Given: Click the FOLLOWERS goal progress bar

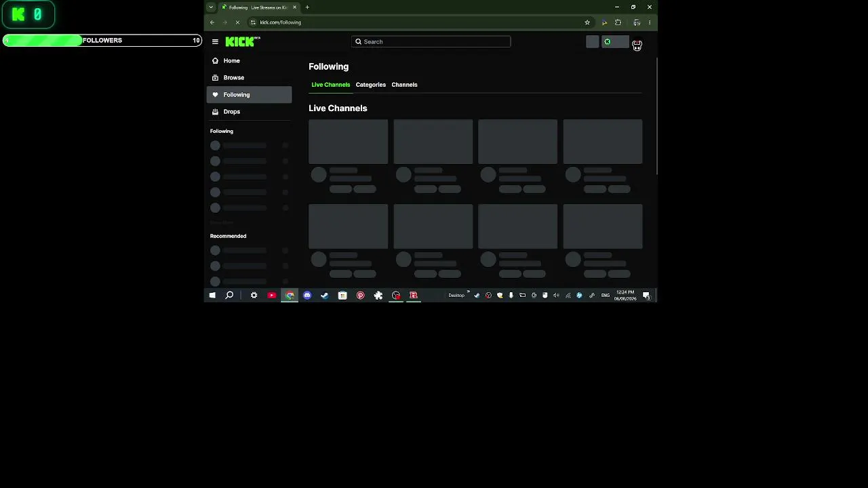Looking at the screenshot, I should [x=102, y=41].
